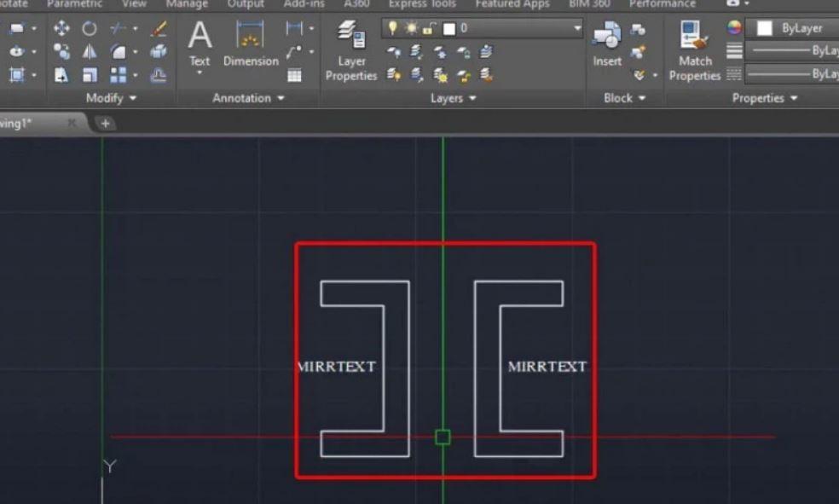Switch to the Add-ins tab
Image resolution: width=839 pixels, height=504 pixels.
pos(304,4)
